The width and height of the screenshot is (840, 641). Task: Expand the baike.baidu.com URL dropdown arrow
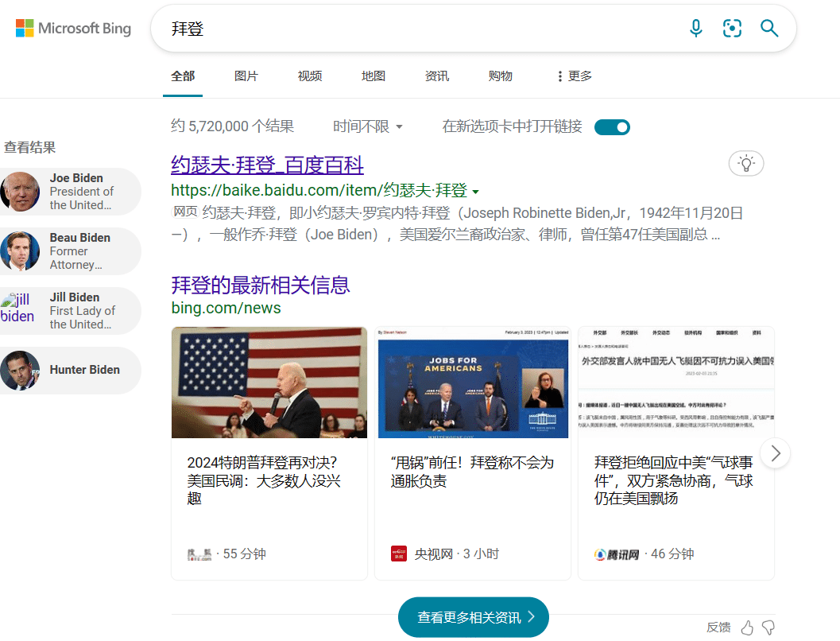475,192
